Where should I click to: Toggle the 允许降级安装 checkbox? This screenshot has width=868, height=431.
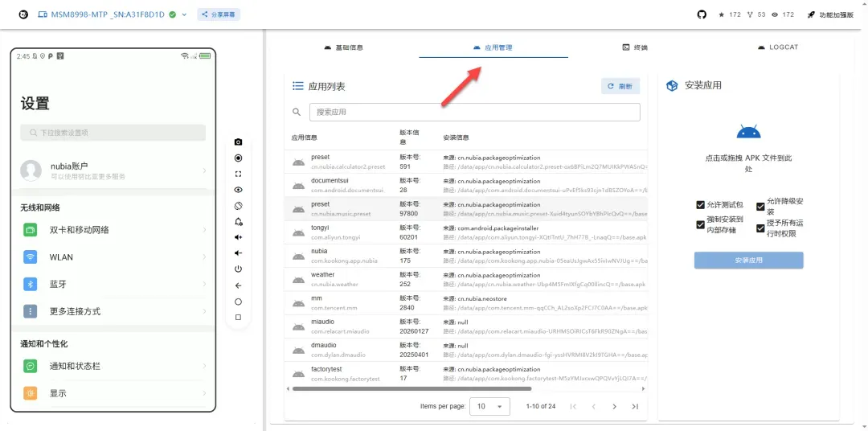[x=760, y=207]
